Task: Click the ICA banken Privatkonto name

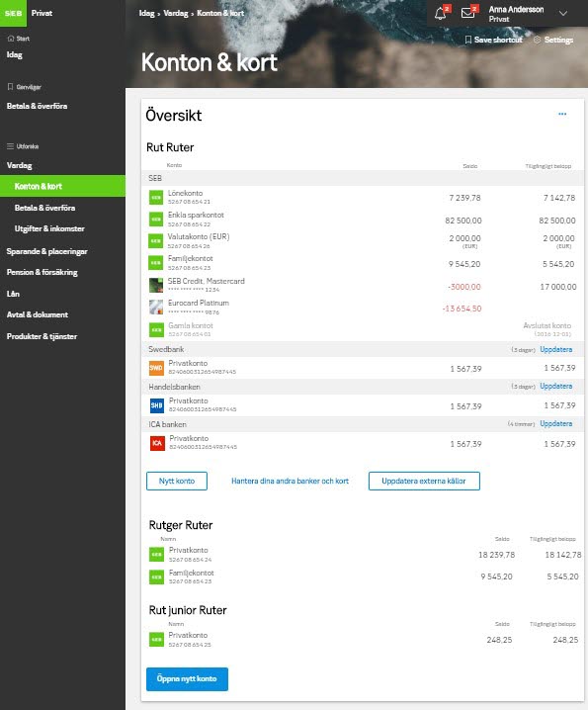Action: pos(189,438)
